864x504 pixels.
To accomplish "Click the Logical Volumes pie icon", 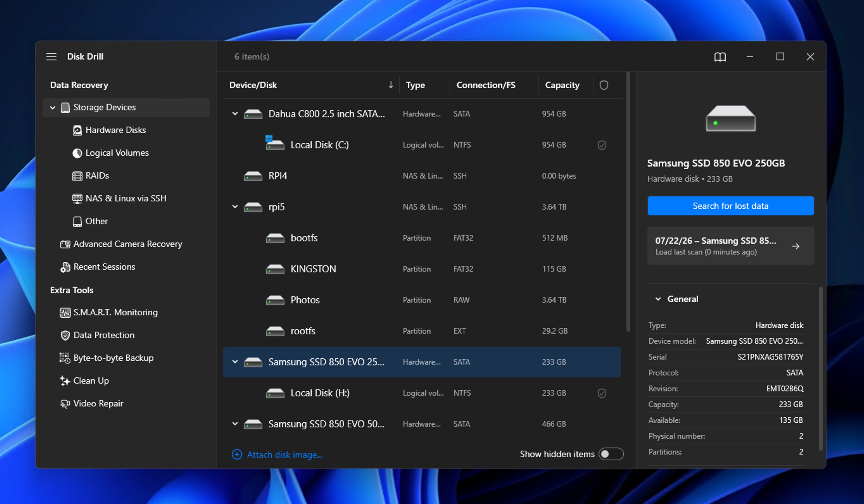I will (77, 153).
